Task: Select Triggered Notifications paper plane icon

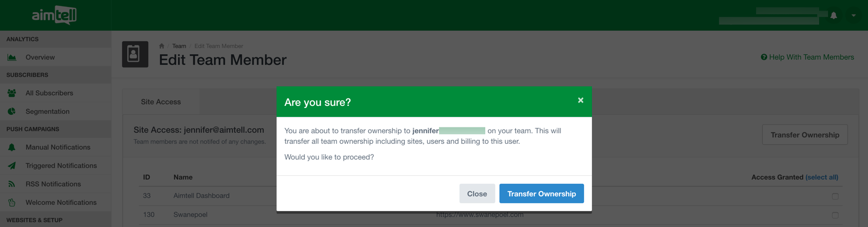Action: click(12, 165)
